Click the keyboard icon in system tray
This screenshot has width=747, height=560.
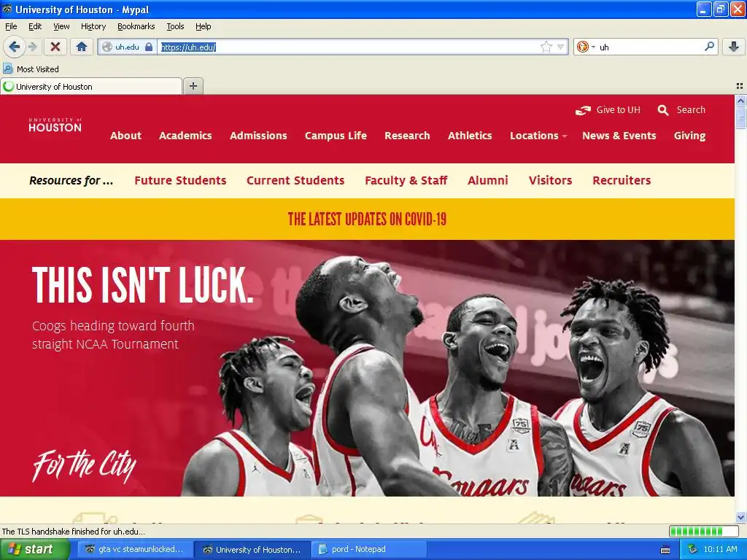665,550
